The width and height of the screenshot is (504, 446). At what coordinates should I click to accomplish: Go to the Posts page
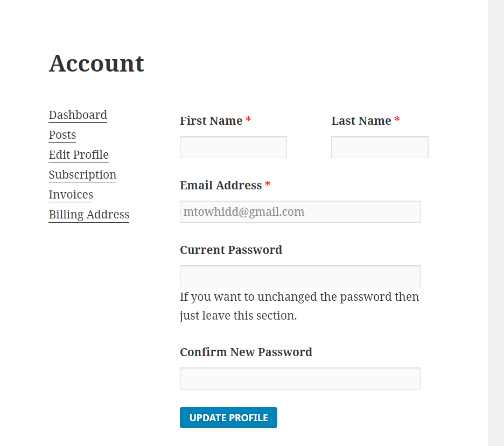point(62,135)
